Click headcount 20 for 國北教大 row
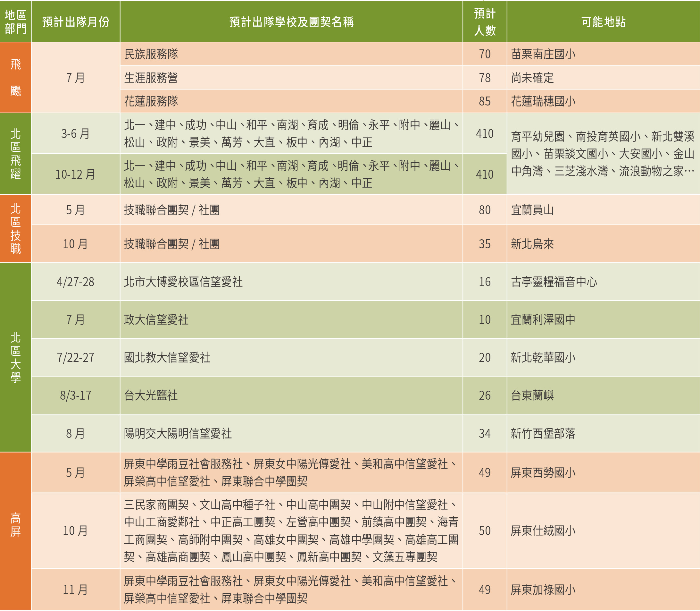 485,357
